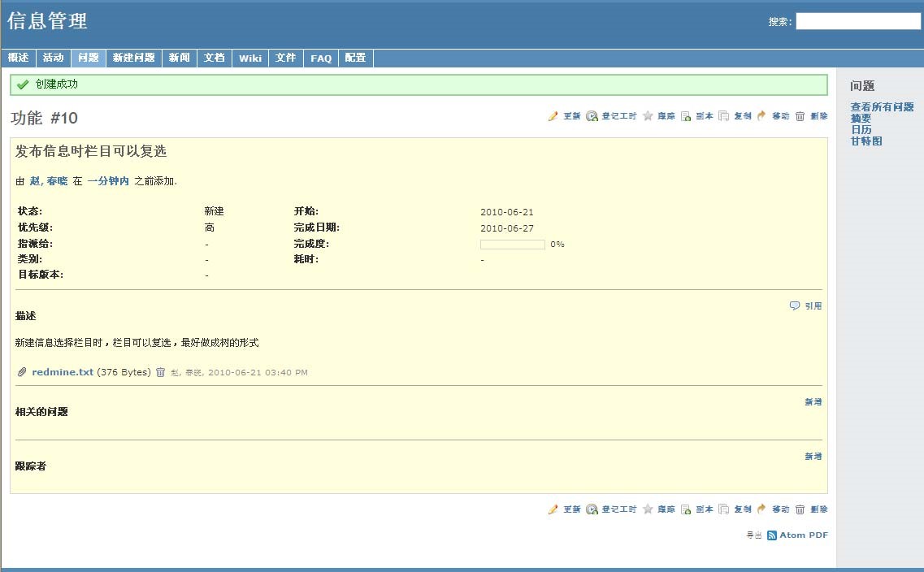The image size is (924, 572).
Task: Click the 副本 icon in the toolbar above Atom PDF
Action: (685, 509)
